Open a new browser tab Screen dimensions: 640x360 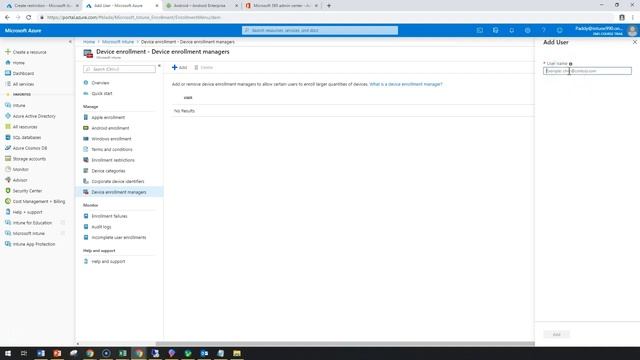click(329, 6)
